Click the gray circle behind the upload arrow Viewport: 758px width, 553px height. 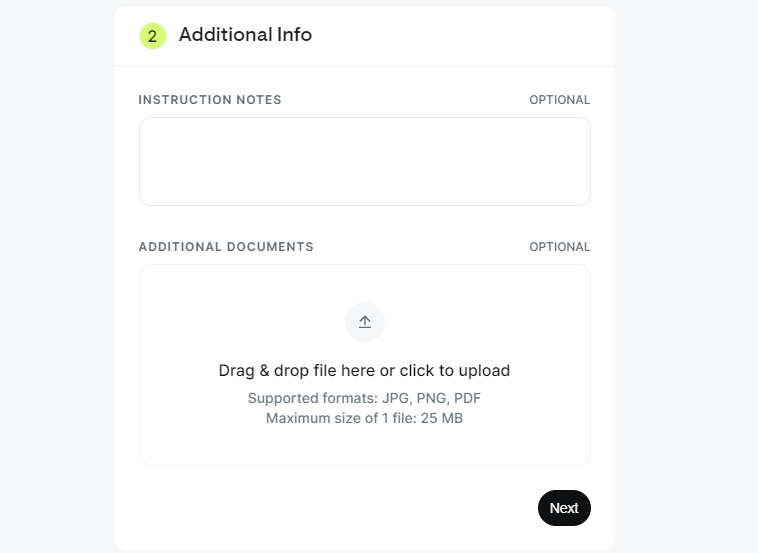tap(365, 322)
